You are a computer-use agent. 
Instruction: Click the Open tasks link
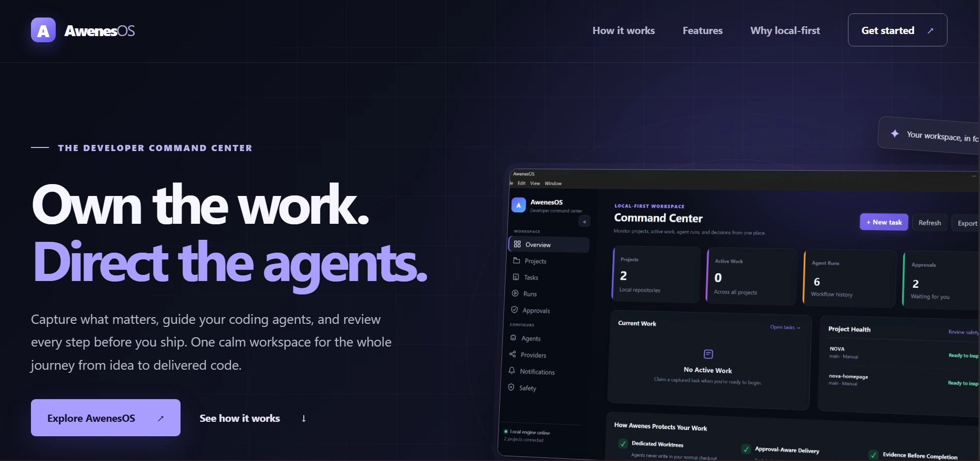coord(785,327)
